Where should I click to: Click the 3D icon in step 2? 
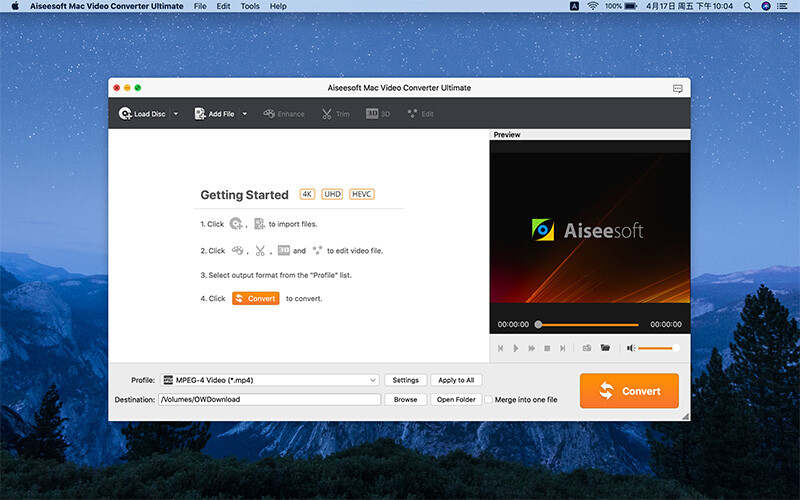point(284,251)
